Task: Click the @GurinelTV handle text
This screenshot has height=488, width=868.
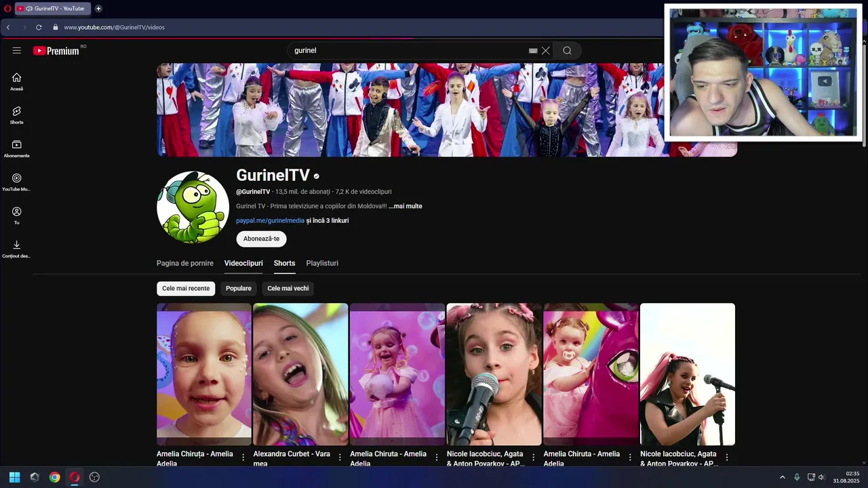Action: point(253,192)
